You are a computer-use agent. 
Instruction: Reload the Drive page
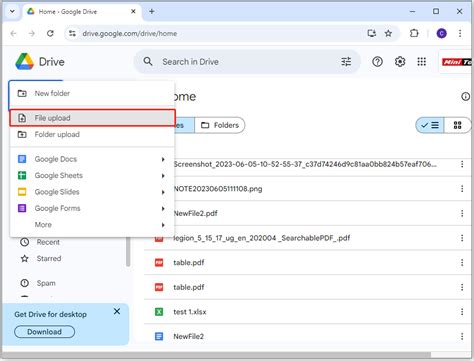[x=50, y=33]
